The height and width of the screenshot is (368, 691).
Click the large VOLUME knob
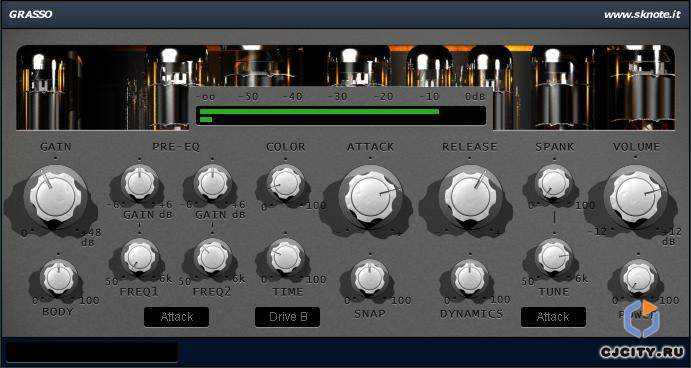pyautogui.click(x=635, y=197)
